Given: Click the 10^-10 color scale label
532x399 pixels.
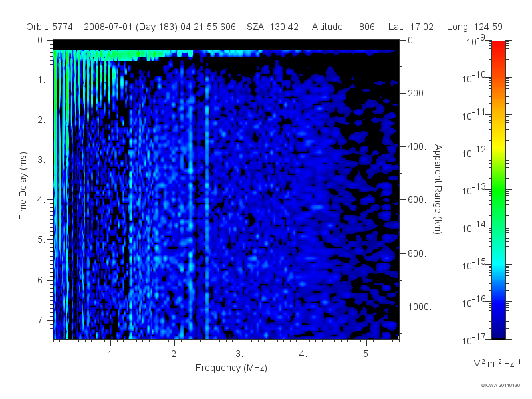Looking at the screenshot, I should (x=473, y=77).
